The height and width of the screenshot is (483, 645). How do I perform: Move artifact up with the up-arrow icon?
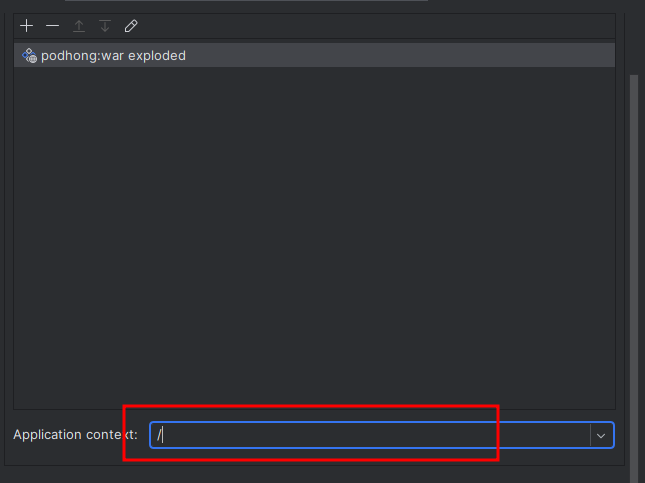pos(79,26)
